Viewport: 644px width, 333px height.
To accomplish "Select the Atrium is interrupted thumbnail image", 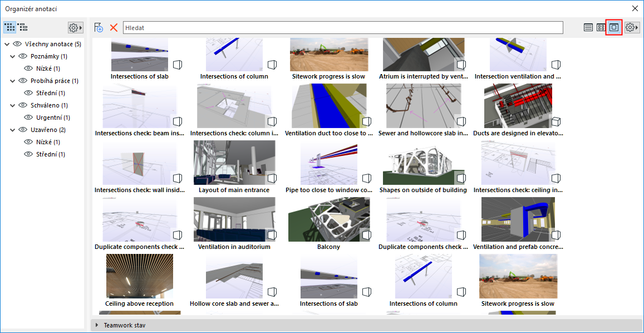I will [423, 55].
